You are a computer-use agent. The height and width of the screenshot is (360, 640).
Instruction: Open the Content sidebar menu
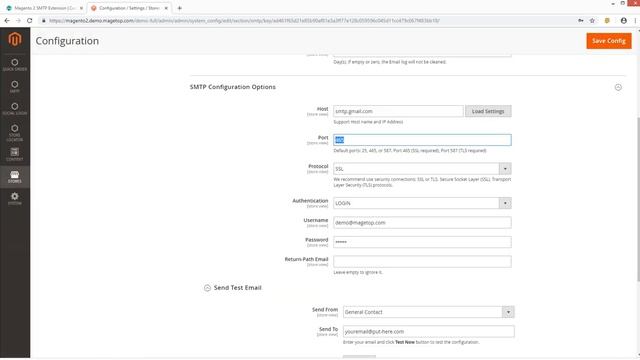point(15,154)
